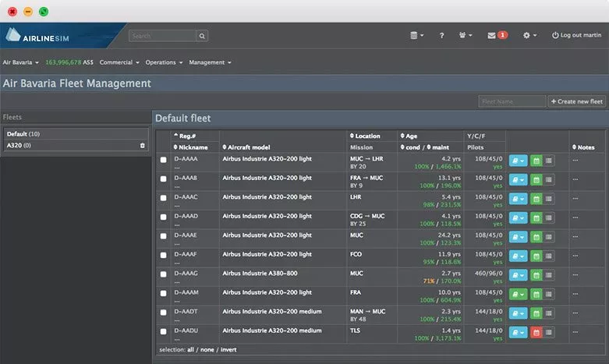Open the Operations menu
The width and height of the screenshot is (609, 364).
pyautogui.click(x=164, y=62)
